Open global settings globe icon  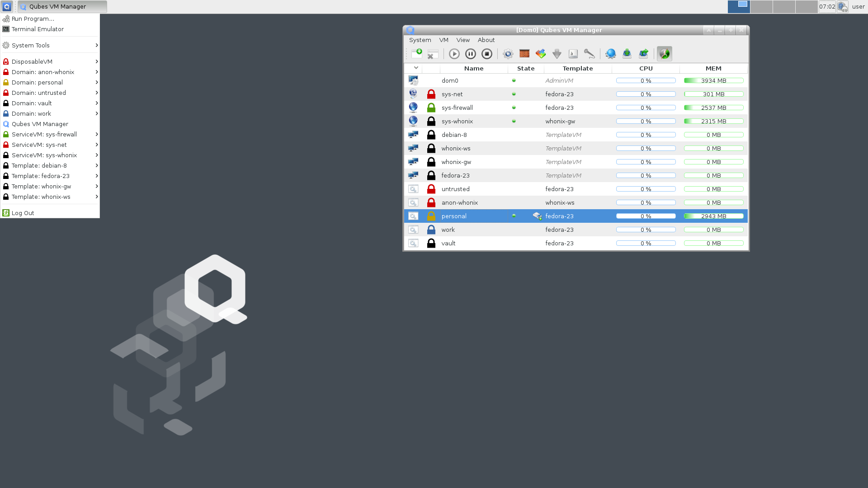(x=611, y=54)
